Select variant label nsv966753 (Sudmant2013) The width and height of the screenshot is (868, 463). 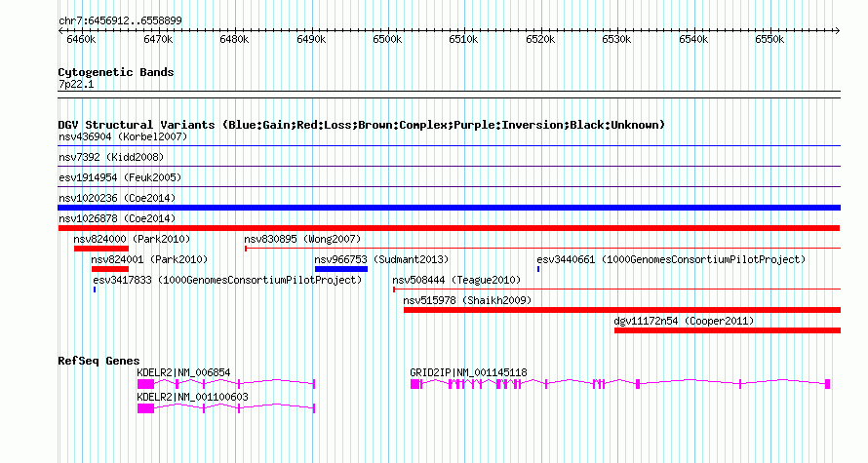coord(381,259)
